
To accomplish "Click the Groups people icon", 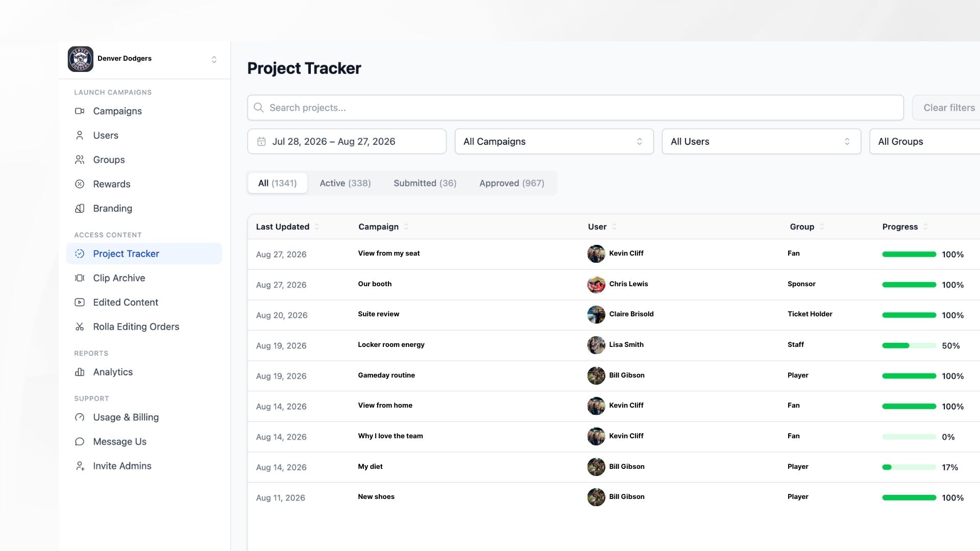I will click(80, 160).
